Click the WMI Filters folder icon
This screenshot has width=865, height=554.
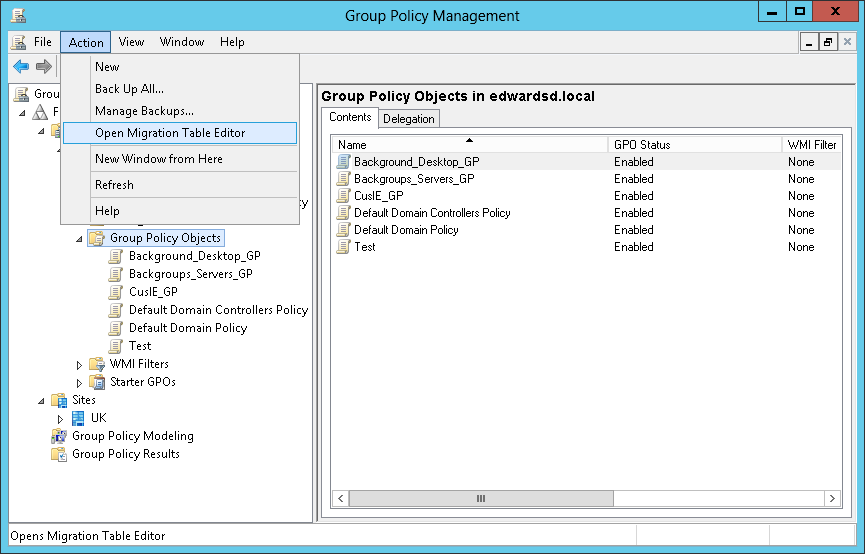click(x=97, y=364)
